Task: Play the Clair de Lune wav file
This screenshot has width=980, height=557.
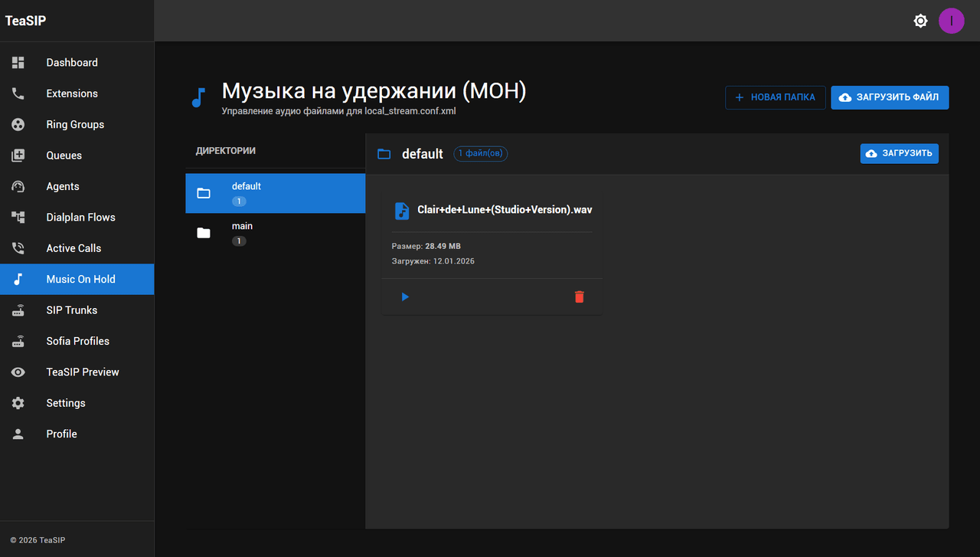Action: (x=405, y=297)
